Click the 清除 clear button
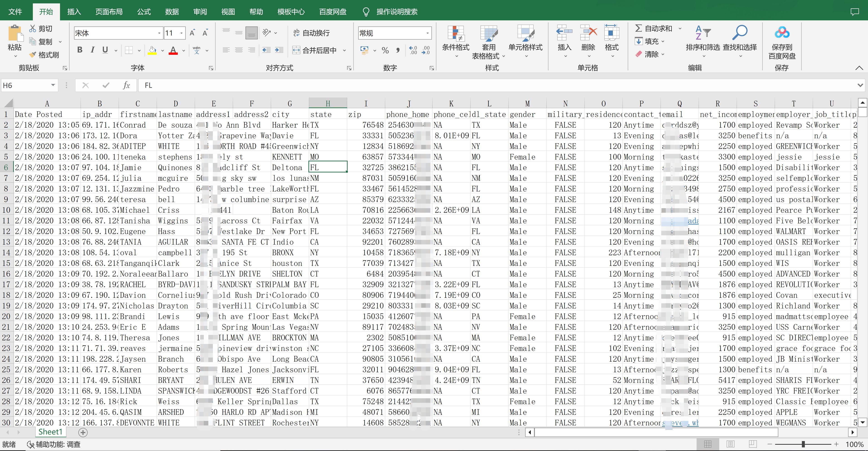Image resolution: width=868 pixels, height=451 pixels. click(649, 54)
